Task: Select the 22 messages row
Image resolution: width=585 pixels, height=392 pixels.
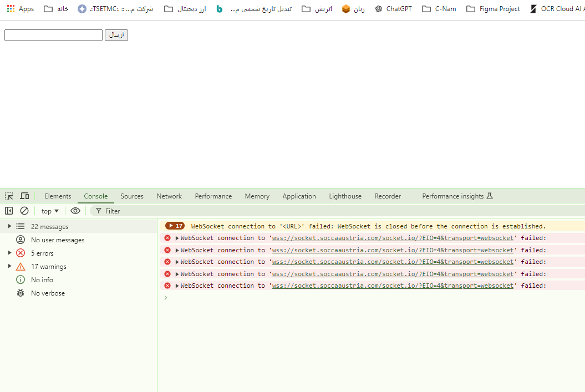Action: click(78, 226)
